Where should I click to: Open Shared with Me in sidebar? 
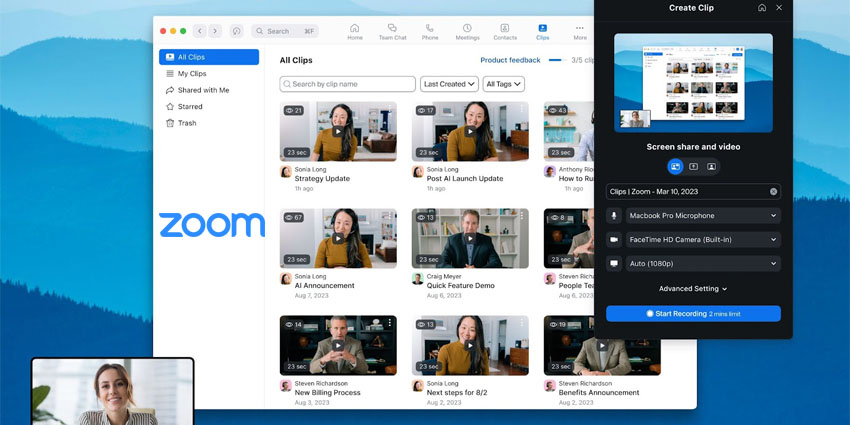click(x=203, y=90)
